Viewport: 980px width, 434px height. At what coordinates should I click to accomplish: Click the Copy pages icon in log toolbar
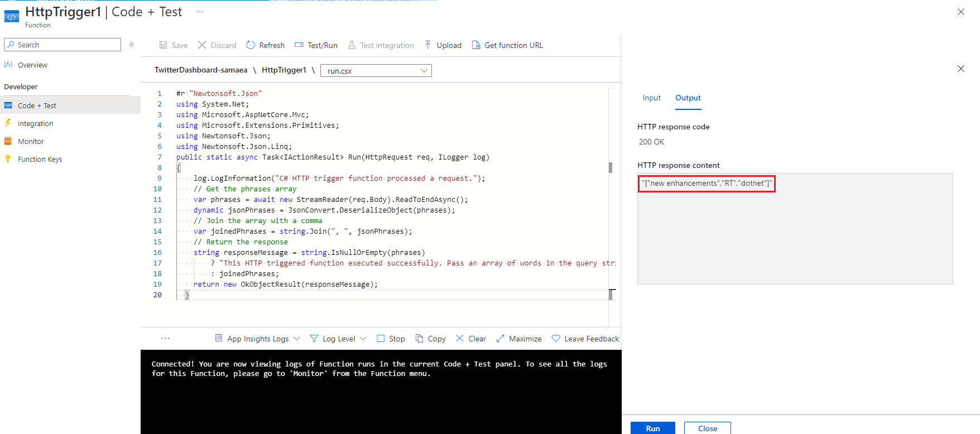pos(419,338)
